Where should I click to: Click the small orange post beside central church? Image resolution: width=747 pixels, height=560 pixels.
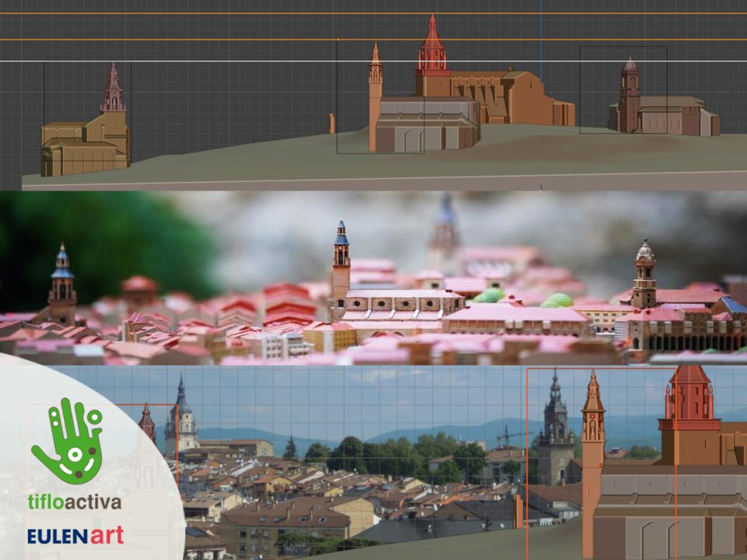tap(332, 124)
